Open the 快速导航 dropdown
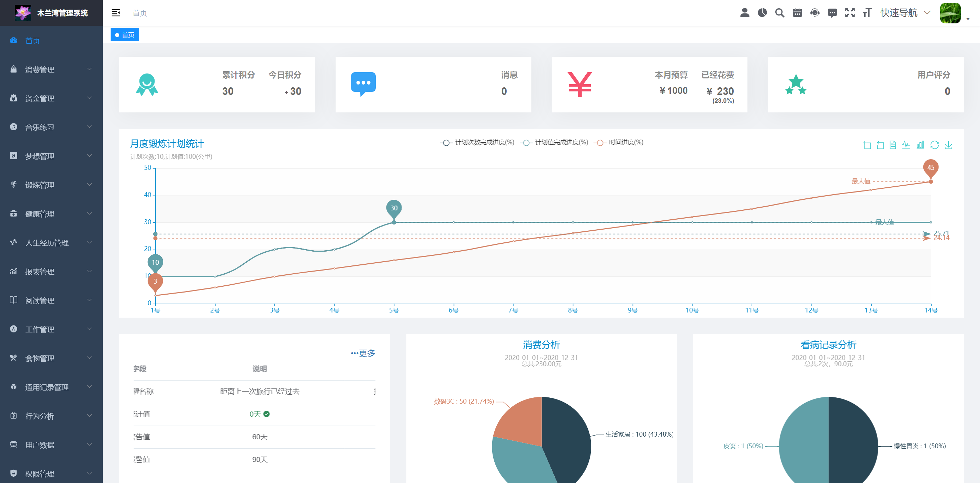Image resolution: width=980 pixels, height=483 pixels. coord(905,13)
